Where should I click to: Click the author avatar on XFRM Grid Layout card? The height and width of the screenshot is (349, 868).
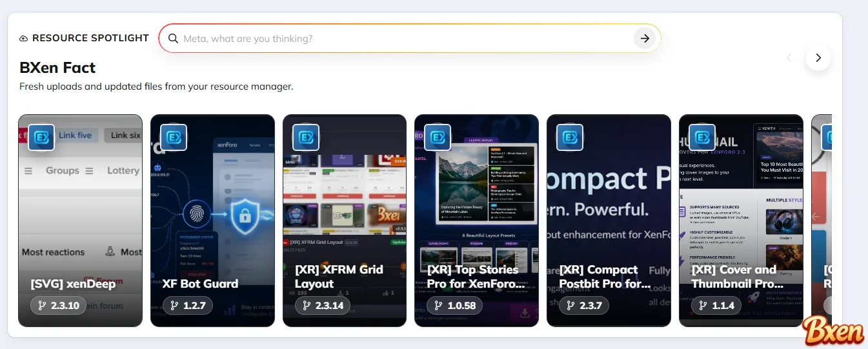pos(306,137)
